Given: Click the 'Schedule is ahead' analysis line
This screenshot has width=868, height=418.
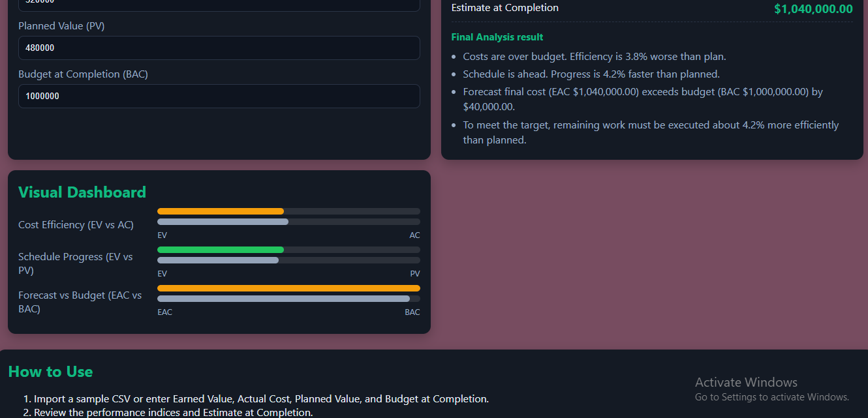Looking at the screenshot, I should pyautogui.click(x=591, y=74).
